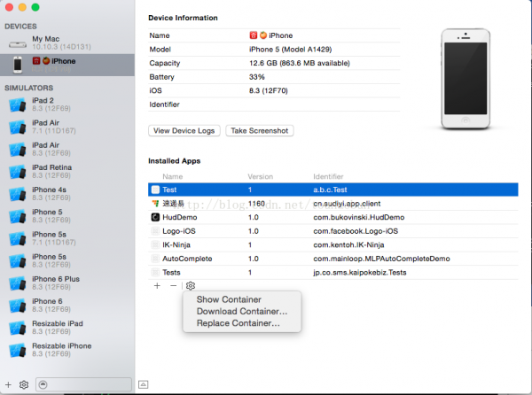Click the iPhone 5s 8.3 simulator icon
The image size is (532, 395).
[x=18, y=261]
